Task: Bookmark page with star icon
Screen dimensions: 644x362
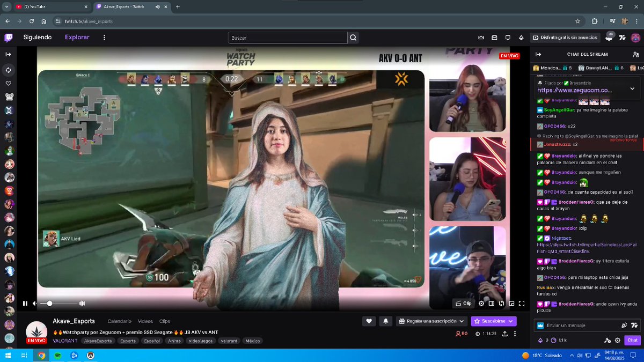Action: tap(578, 21)
